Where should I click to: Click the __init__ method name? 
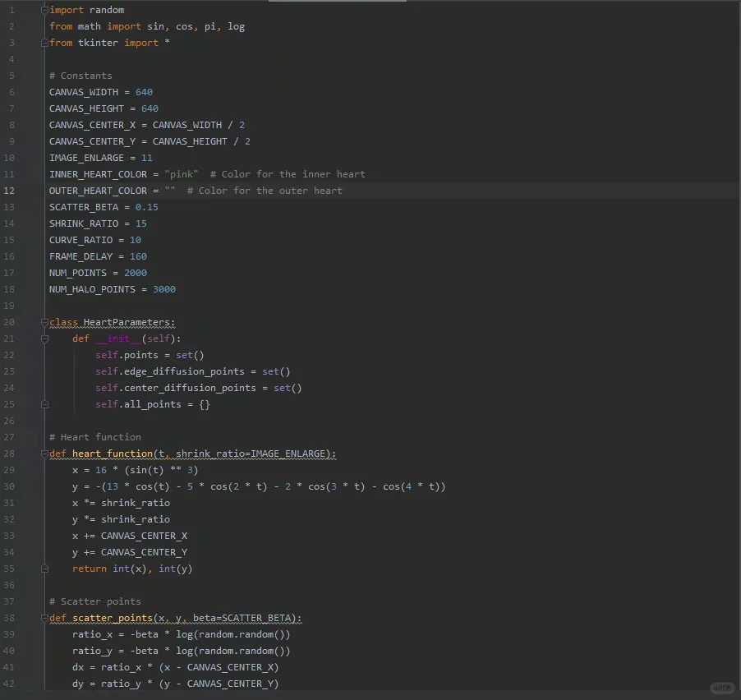point(118,338)
